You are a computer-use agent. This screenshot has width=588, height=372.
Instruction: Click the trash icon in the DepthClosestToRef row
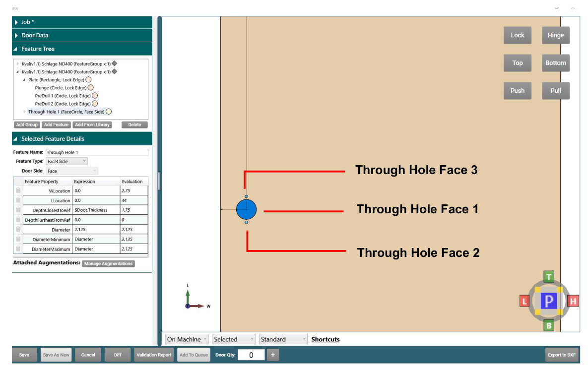click(18, 210)
